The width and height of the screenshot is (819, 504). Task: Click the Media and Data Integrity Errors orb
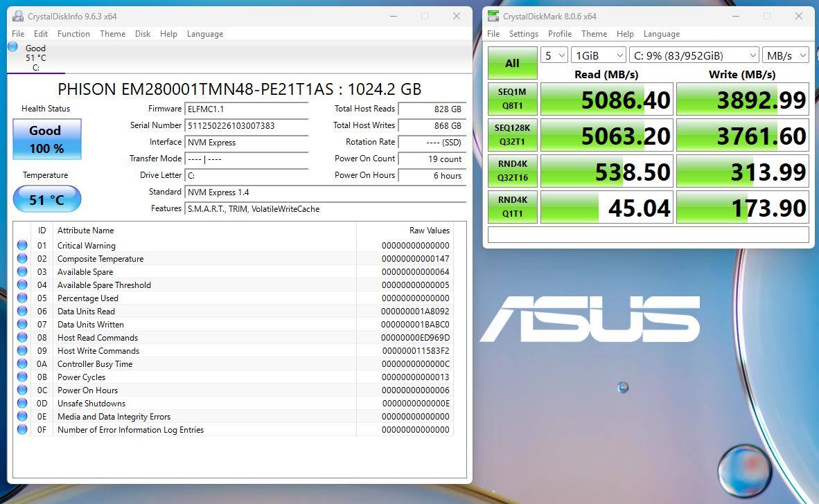pyautogui.click(x=22, y=416)
